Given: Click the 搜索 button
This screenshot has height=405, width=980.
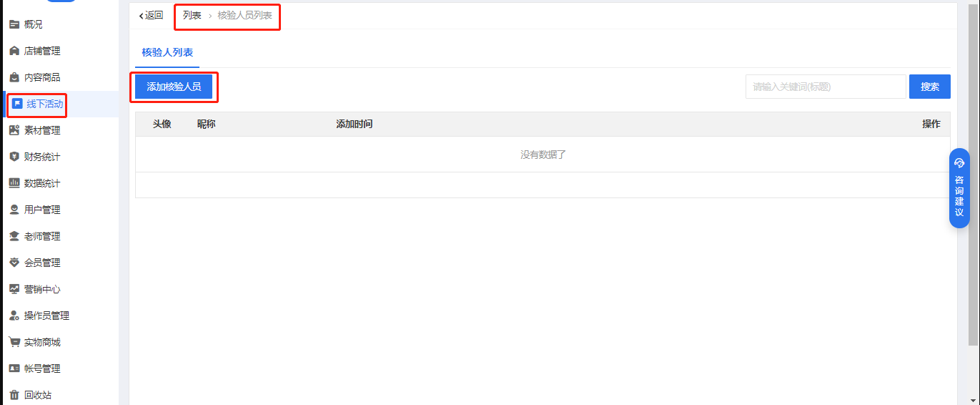Looking at the screenshot, I should click(x=930, y=87).
